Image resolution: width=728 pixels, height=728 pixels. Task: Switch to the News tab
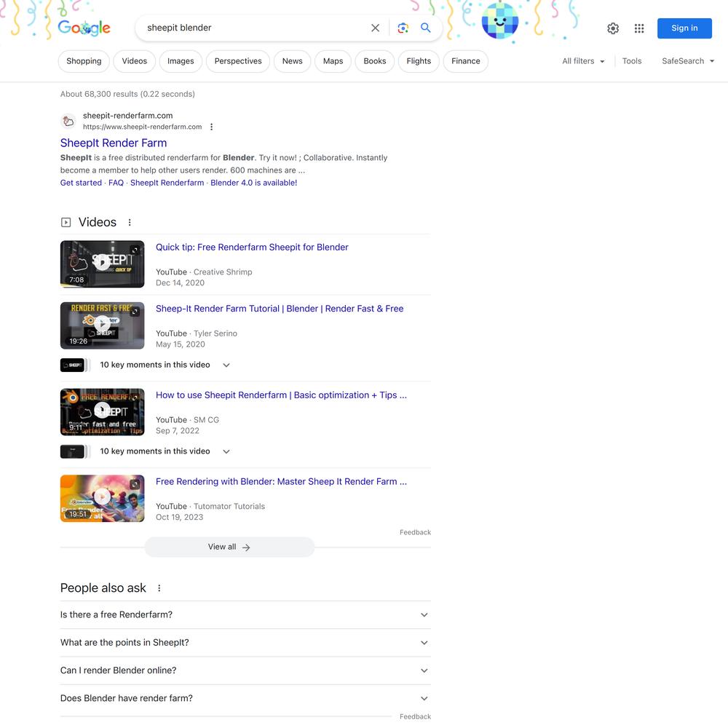[x=292, y=61]
